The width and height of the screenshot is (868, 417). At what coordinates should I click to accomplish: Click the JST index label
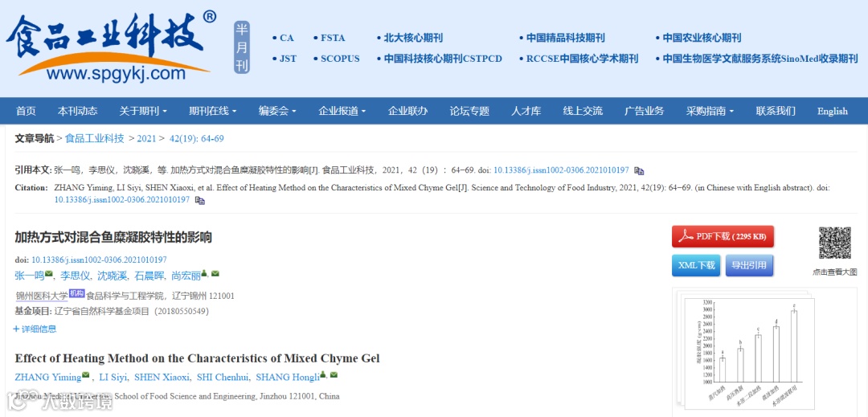288,59
